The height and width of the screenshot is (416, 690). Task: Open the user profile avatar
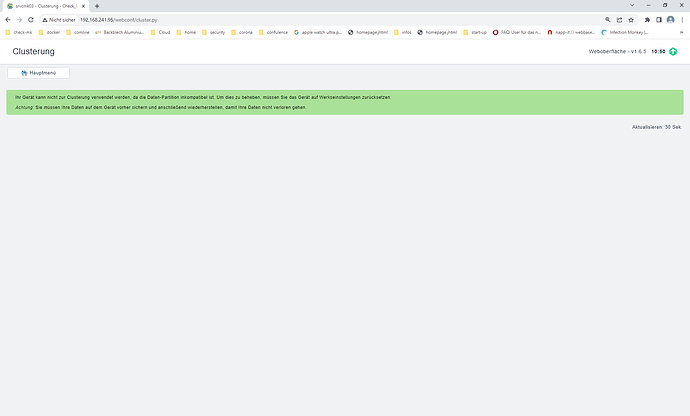671,20
